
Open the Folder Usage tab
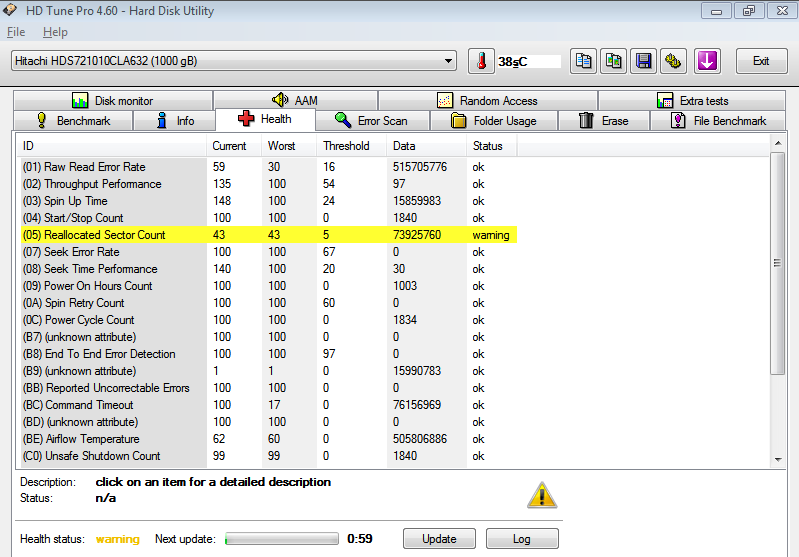point(494,121)
